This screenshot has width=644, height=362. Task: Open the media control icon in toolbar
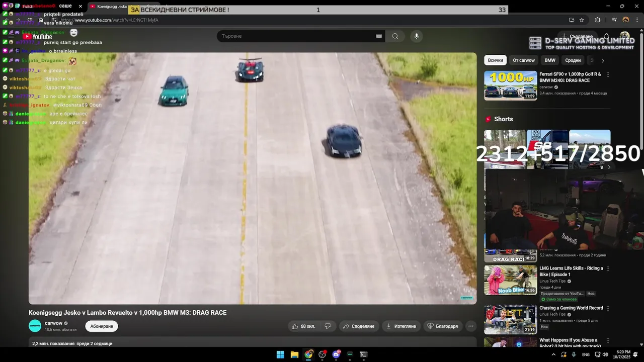tap(614, 20)
